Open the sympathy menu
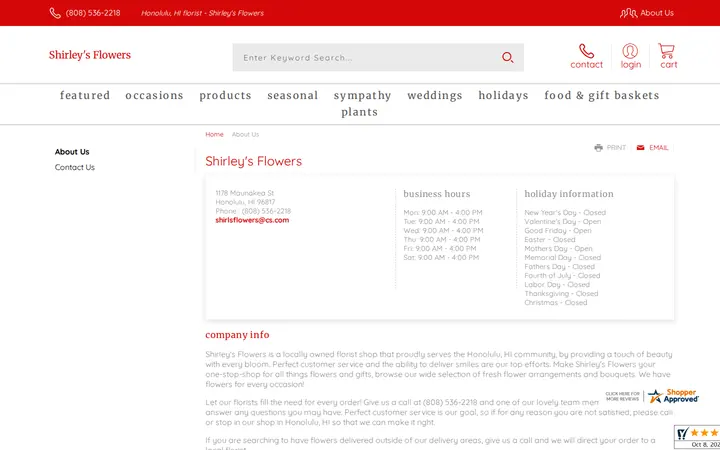Image resolution: width=720 pixels, height=450 pixels. tap(362, 96)
